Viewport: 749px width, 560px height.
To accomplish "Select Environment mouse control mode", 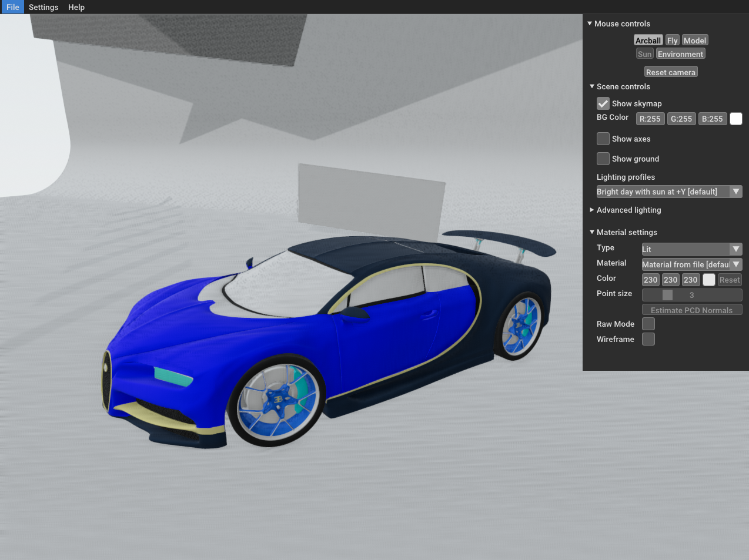I will pos(680,53).
